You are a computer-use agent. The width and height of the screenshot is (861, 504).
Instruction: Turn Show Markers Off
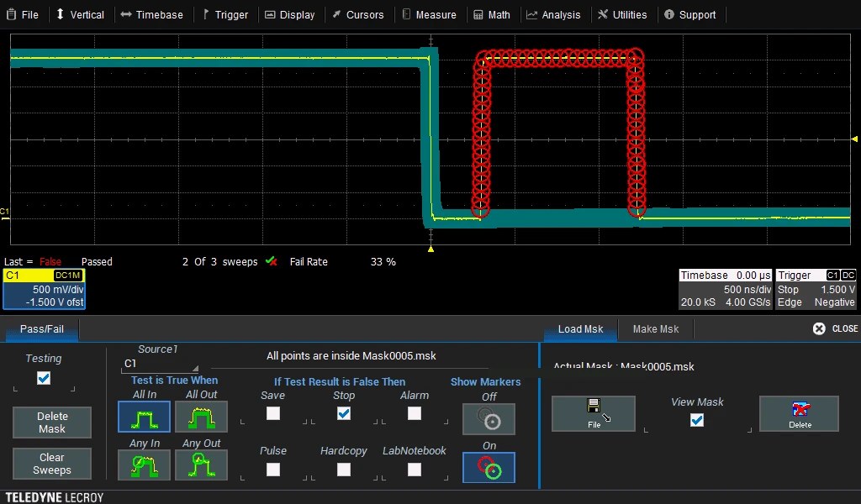pyautogui.click(x=489, y=419)
